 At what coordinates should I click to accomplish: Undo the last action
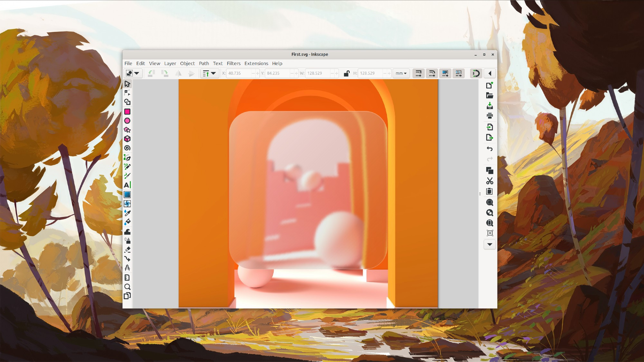489,149
